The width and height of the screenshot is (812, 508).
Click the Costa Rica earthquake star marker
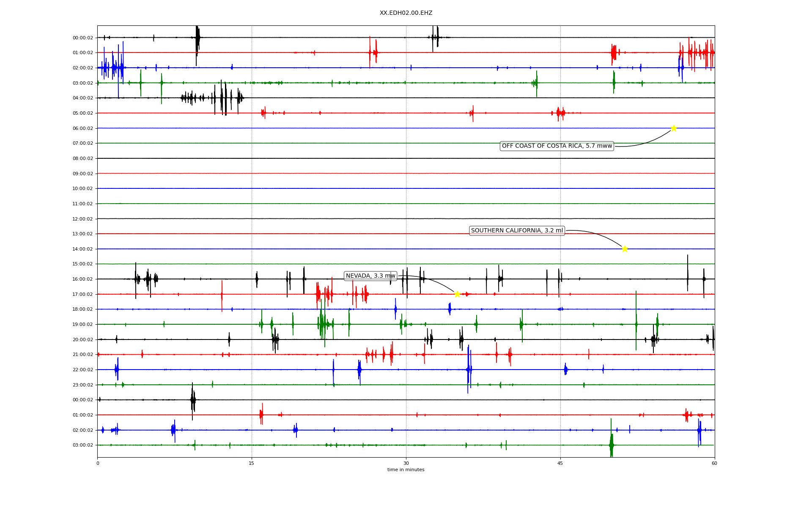point(674,128)
